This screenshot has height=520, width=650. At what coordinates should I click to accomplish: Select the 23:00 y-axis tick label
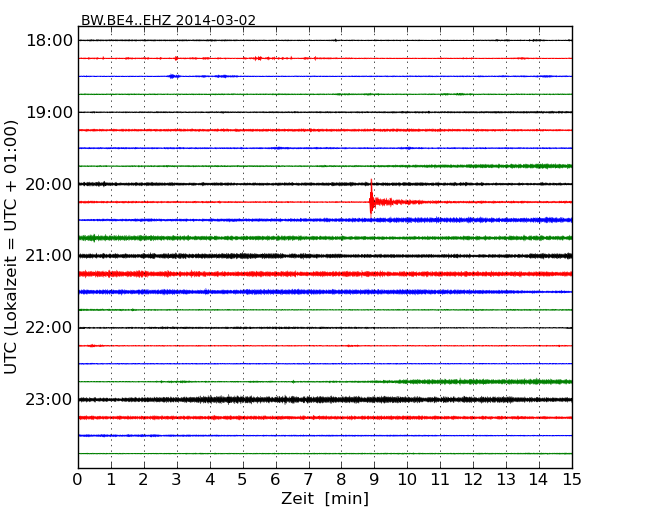(x=50, y=400)
